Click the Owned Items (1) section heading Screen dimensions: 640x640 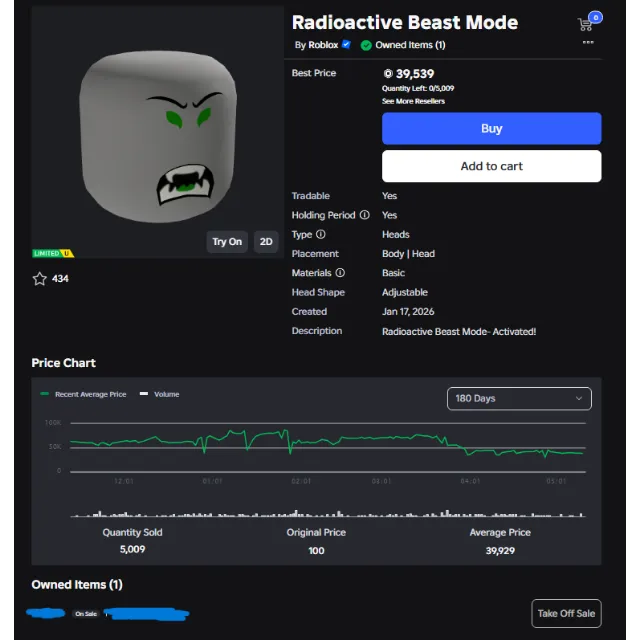tap(77, 584)
